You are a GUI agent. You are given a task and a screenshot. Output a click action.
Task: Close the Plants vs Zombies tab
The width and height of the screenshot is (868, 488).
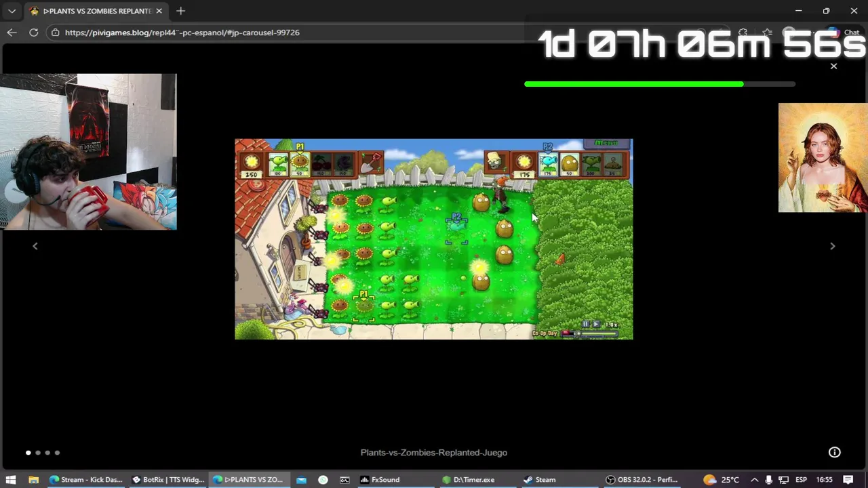[159, 11]
